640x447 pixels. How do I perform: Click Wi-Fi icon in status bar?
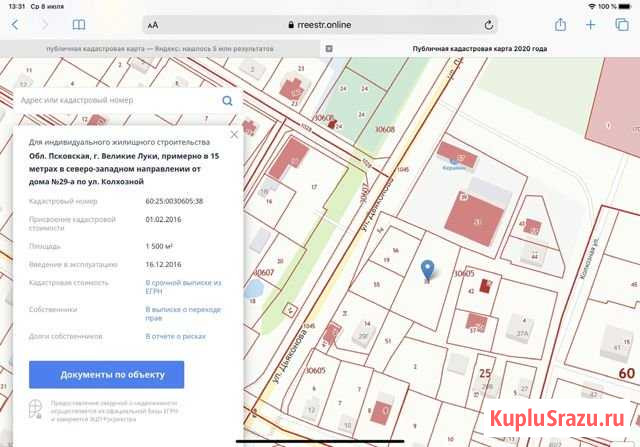click(x=592, y=7)
